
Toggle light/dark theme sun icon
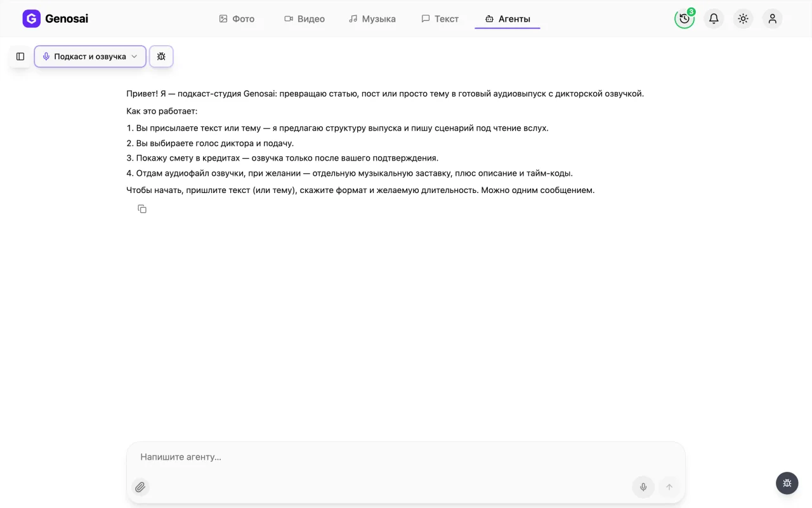pyautogui.click(x=743, y=19)
